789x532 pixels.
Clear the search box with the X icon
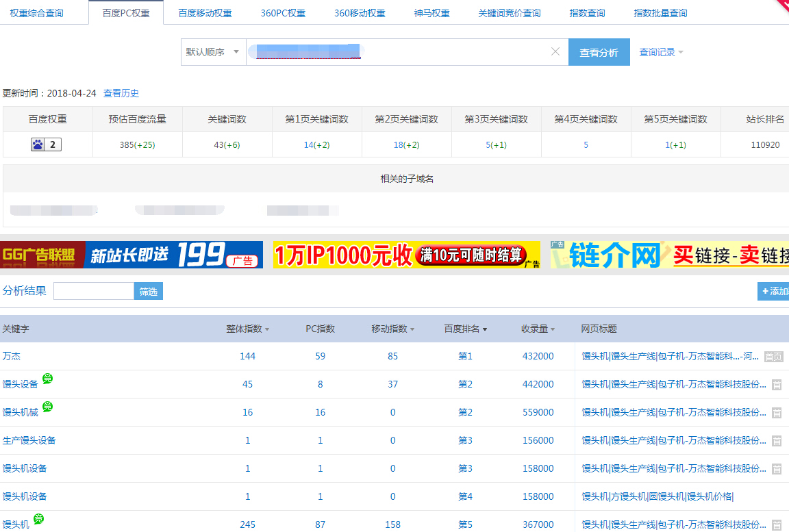click(x=555, y=52)
